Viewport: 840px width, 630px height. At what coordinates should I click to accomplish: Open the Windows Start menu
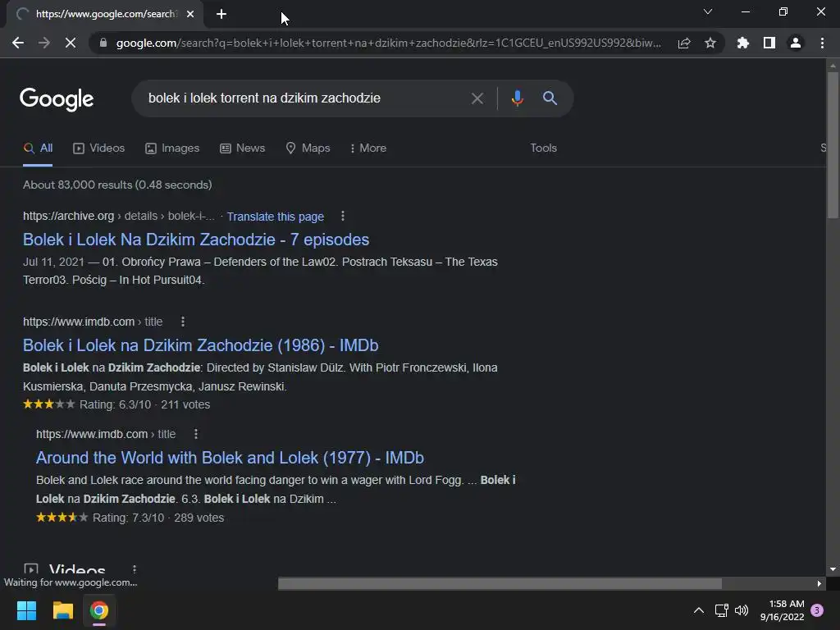26,610
